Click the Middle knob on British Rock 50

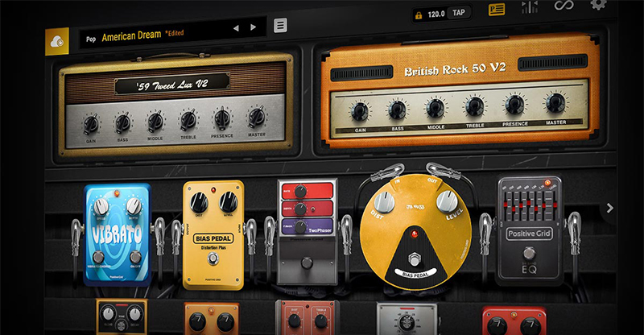[436, 108]
